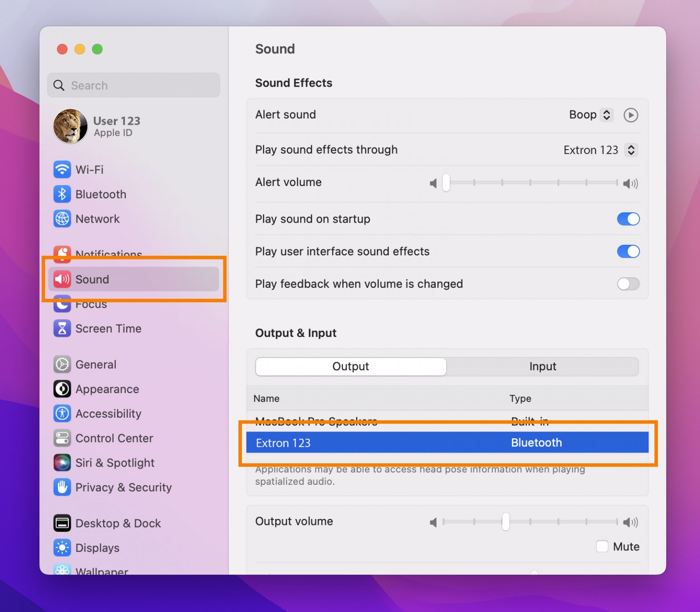Disable Play sound on startup
The height and width of the screenshot is (612, 700).
click(628, 219)
